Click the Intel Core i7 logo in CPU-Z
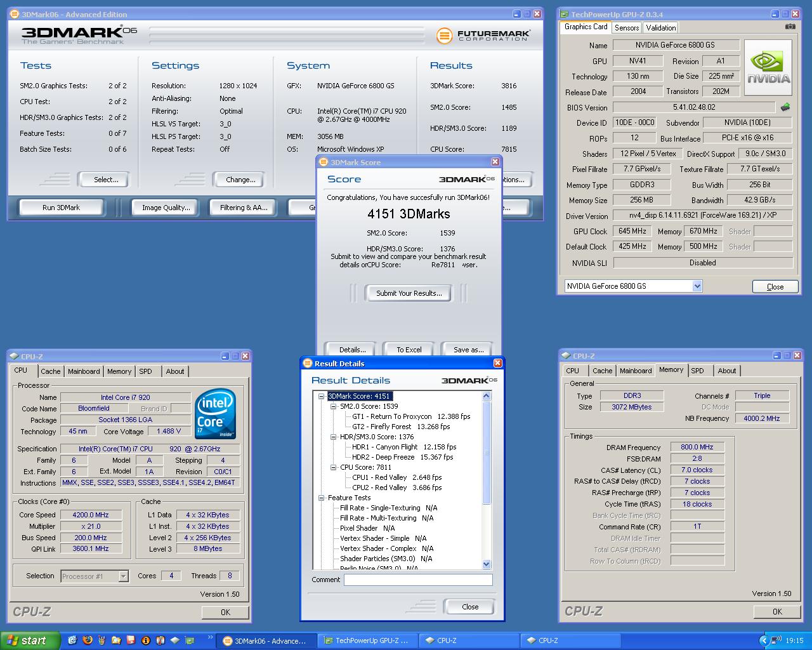This screenshot has width=812, height=650. click(x=216, y=414)
